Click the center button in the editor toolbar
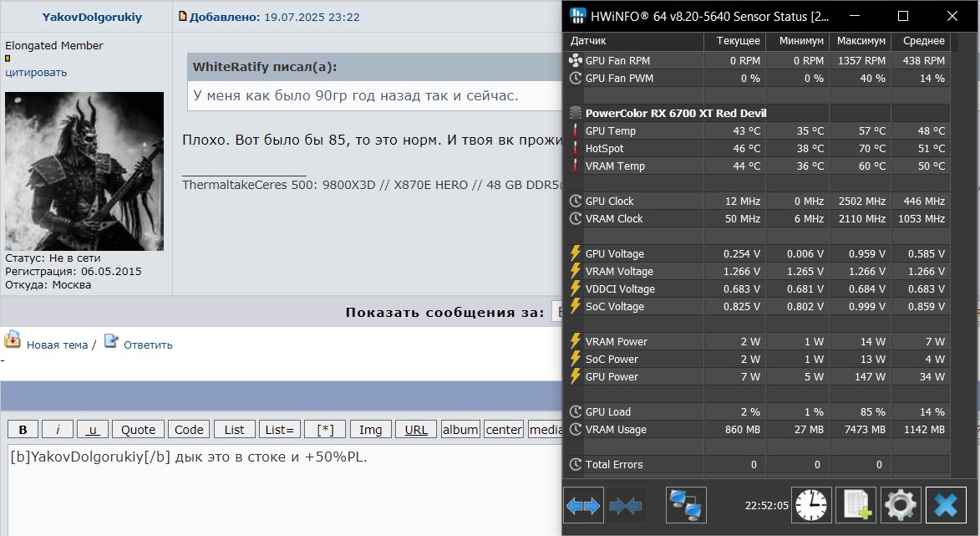 click(x=504, y=429)
